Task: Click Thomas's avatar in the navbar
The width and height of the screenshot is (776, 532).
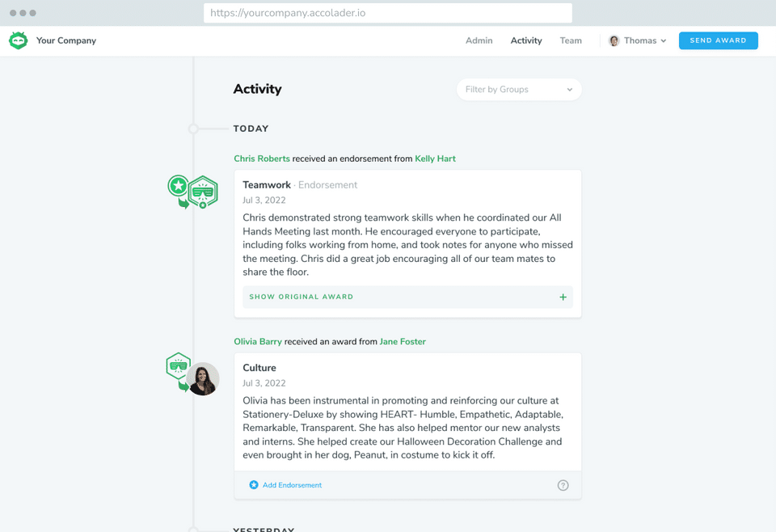Action: 614,40
